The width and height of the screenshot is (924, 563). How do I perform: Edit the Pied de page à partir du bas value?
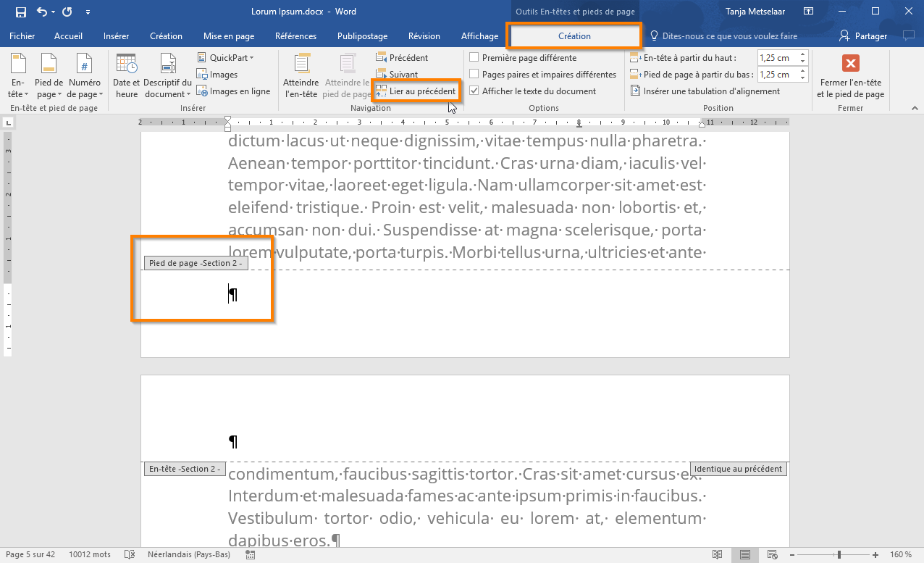(777, 74)
